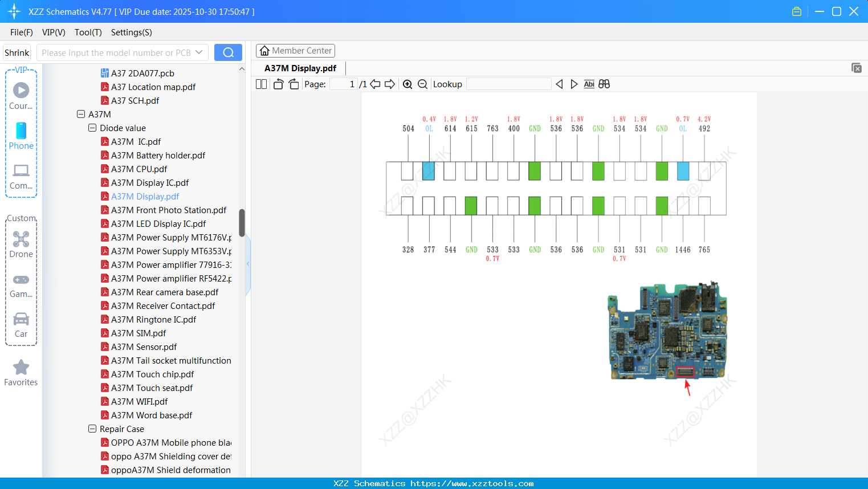Viewport: 868px width, 489px height.
Task: Select the Drone category in sidebar
Action: (21, 244)
